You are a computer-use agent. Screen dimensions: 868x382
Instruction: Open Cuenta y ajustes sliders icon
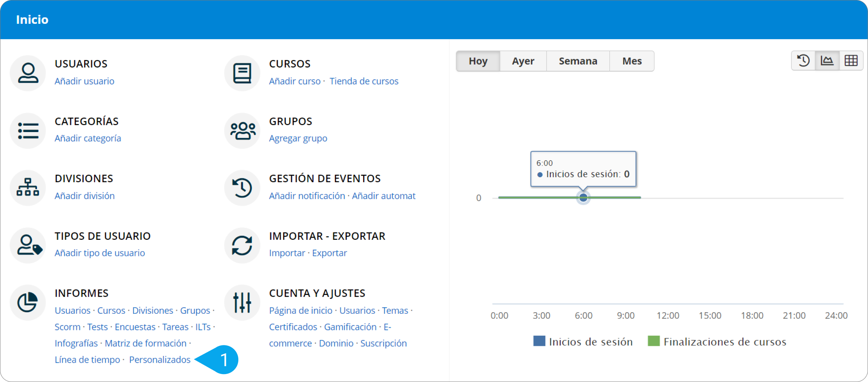coord(242,302)
